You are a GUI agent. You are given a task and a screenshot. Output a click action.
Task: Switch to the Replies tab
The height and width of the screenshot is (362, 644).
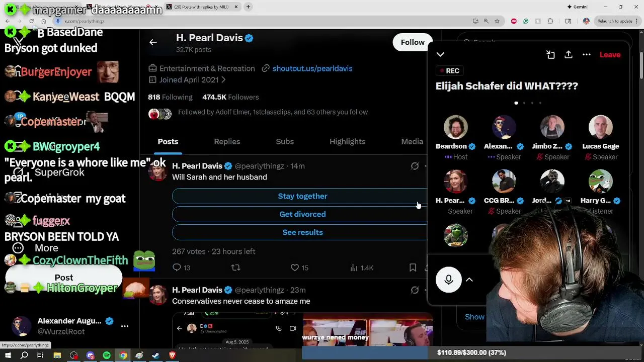point(227,141)
